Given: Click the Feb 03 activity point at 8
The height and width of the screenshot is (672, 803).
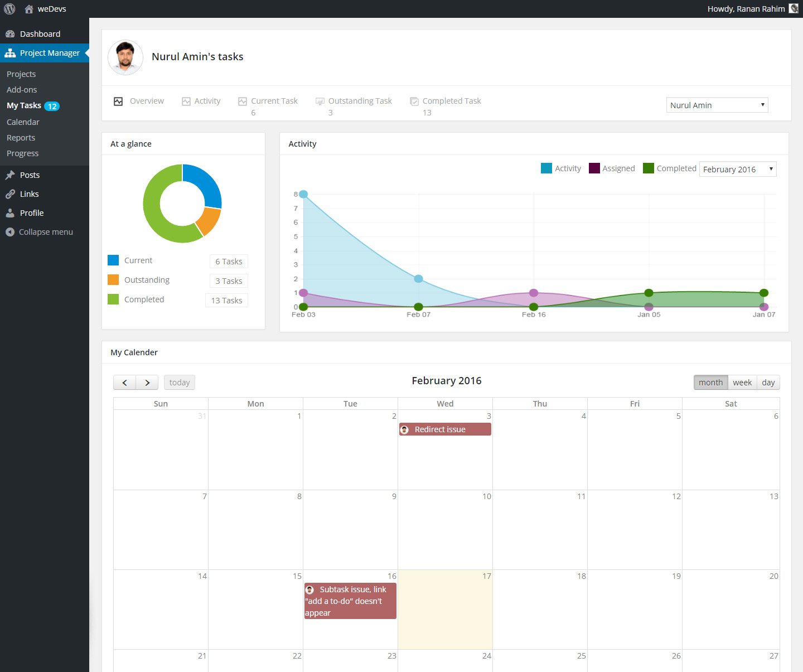Looking at the screenshot, I should coord(303,194).
